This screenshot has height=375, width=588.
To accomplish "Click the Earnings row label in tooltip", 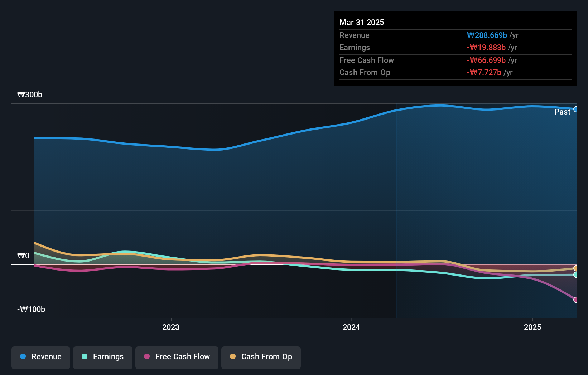I will point(355,47).
